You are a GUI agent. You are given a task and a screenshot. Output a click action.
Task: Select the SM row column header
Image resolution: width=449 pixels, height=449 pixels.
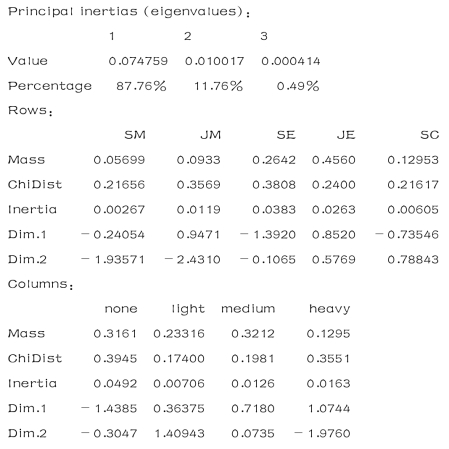click(135, 135)
